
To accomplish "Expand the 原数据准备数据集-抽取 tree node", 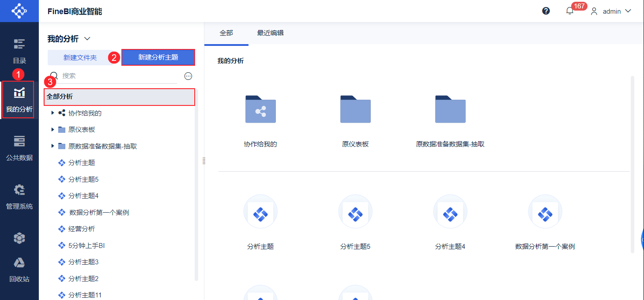I will point(53,146).
